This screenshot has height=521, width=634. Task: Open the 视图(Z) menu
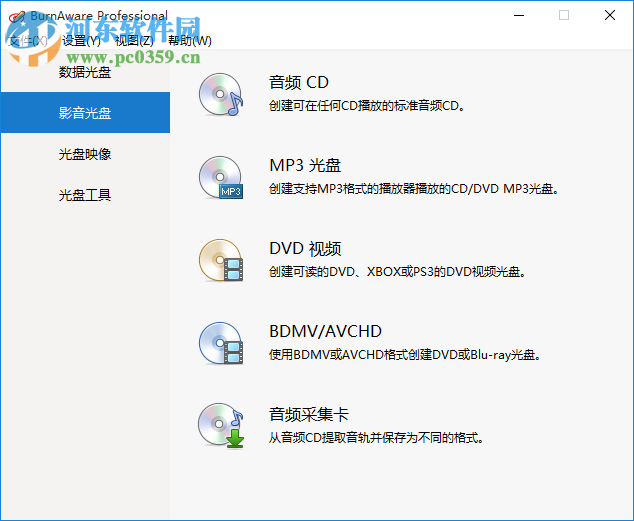[x=134, y=40]
